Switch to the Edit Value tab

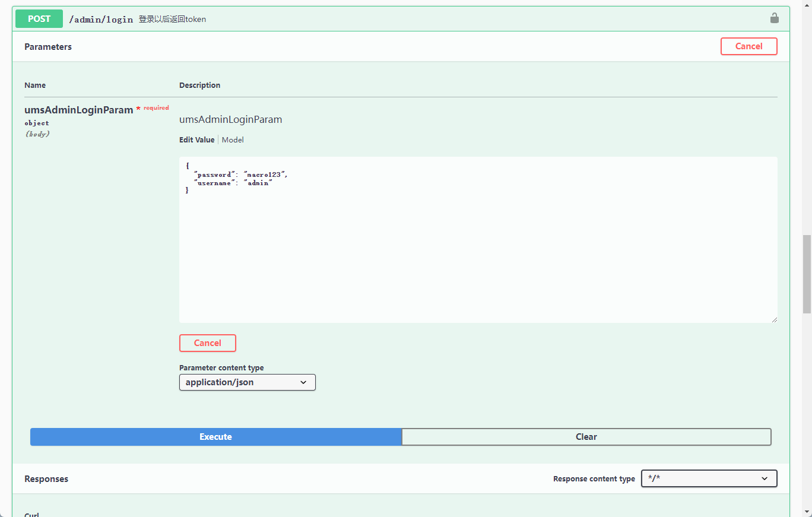[197, 140]
